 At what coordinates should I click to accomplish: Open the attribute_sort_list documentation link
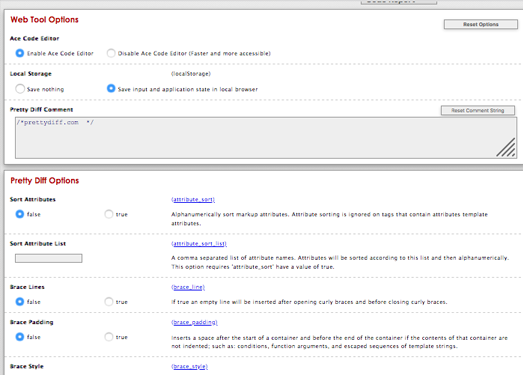point(199,244)
